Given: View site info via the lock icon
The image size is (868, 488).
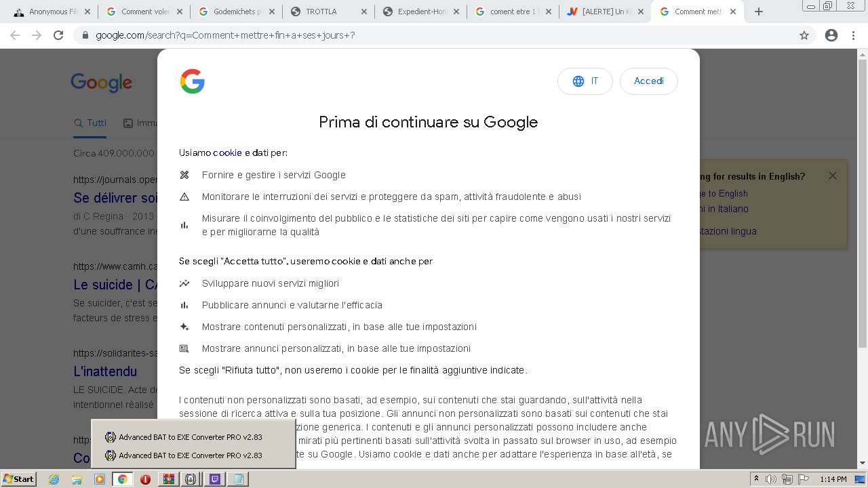Looking at the screenshot, I should (x=85, y=35).
